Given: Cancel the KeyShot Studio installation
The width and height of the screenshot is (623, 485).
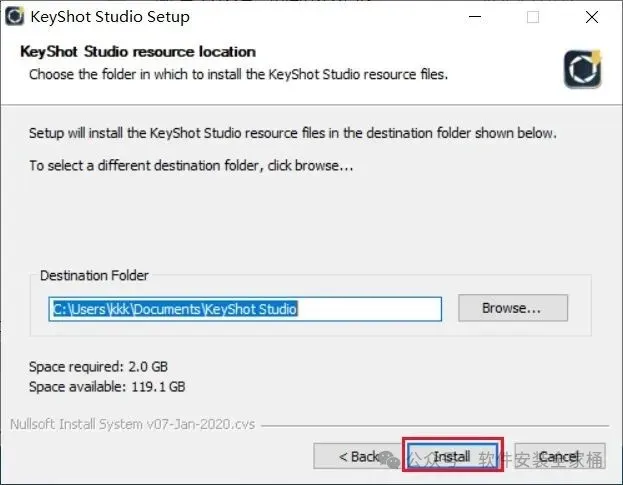Looking at the screenshot, I should click(x=558, y=457).
